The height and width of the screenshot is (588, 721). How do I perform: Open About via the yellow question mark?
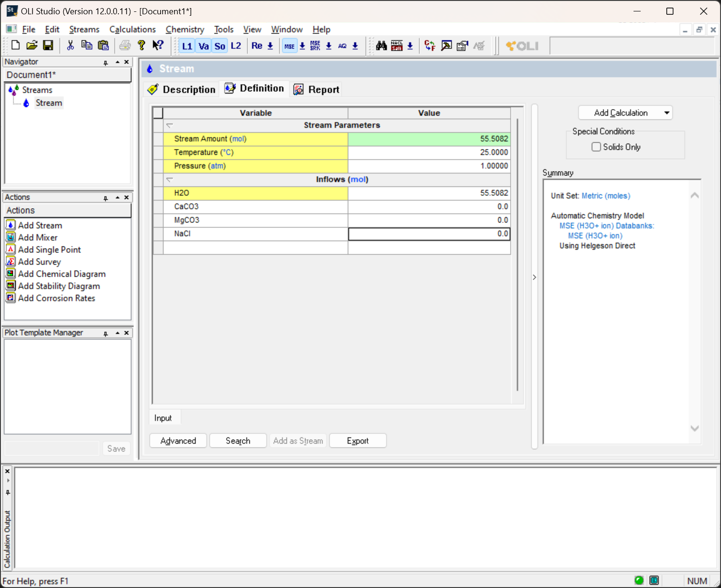pos(141,46)
